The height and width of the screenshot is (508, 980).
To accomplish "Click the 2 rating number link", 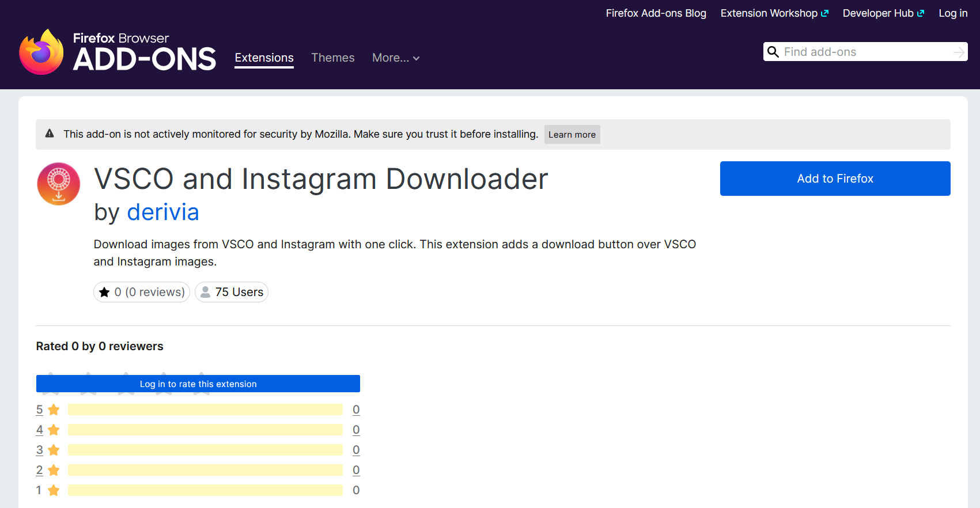I will 39,470.
